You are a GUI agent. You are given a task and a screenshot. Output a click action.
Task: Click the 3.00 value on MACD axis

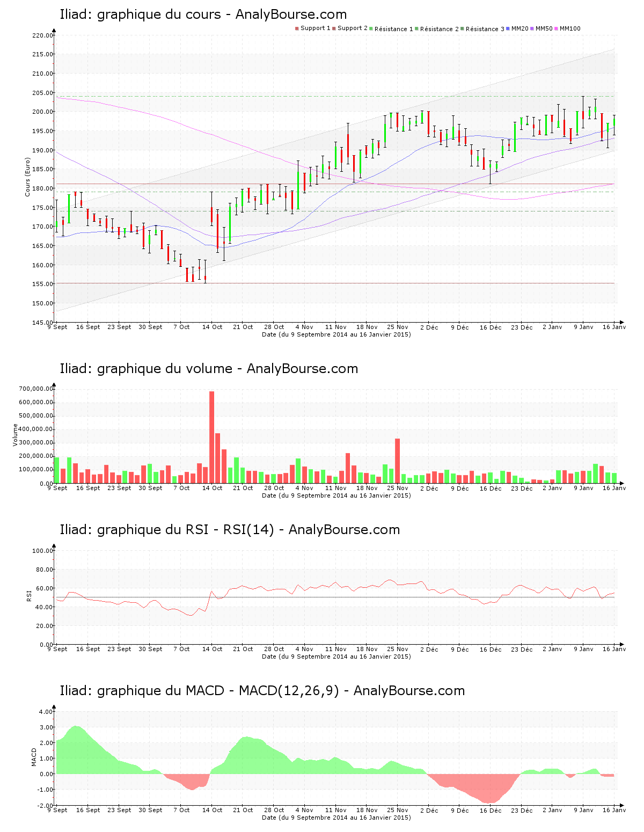[x=46, y=727]
